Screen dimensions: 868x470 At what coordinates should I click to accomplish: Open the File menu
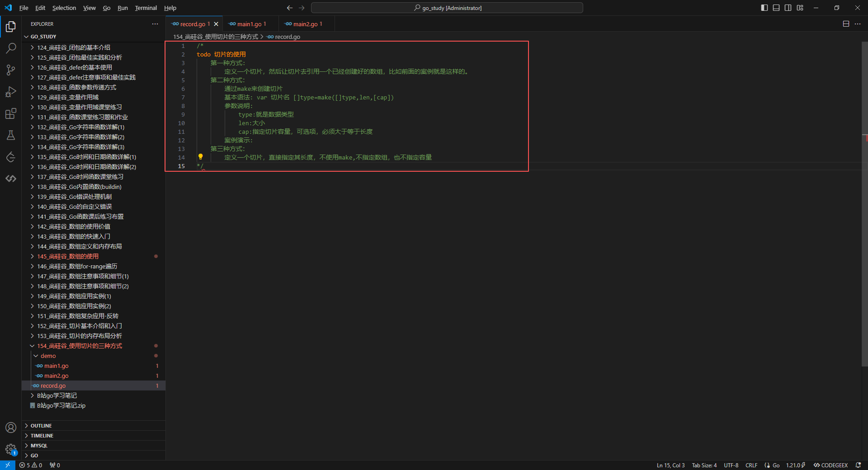(x=24, y=8)
